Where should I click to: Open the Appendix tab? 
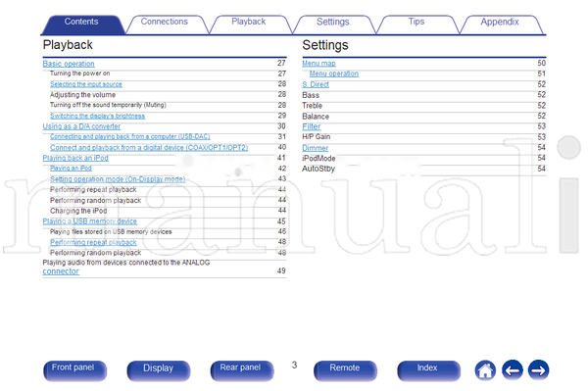(x=500, y=22)
